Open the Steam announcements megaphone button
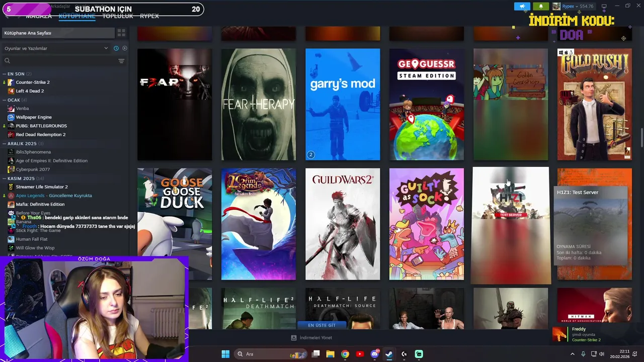 point(522,6)
